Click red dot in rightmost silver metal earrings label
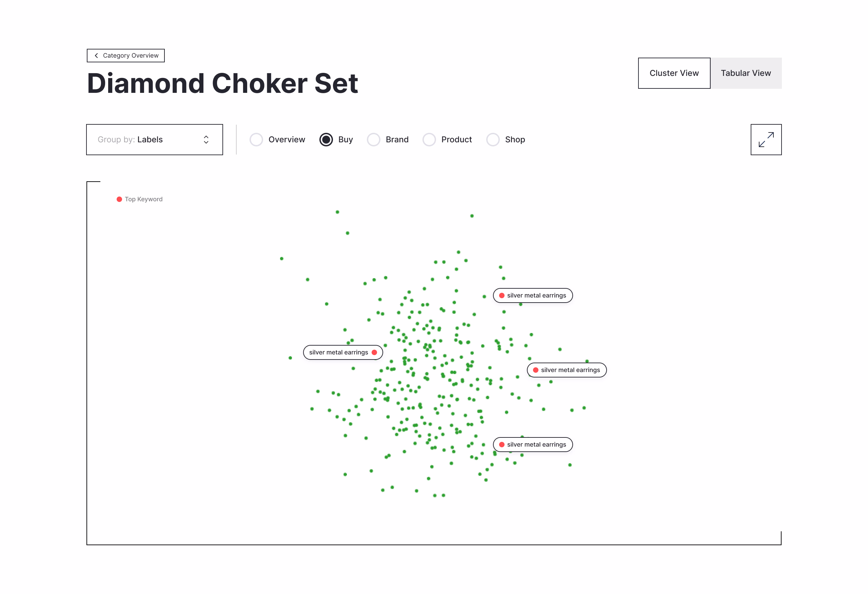868x594 pixels. click(x=536, y=370)
